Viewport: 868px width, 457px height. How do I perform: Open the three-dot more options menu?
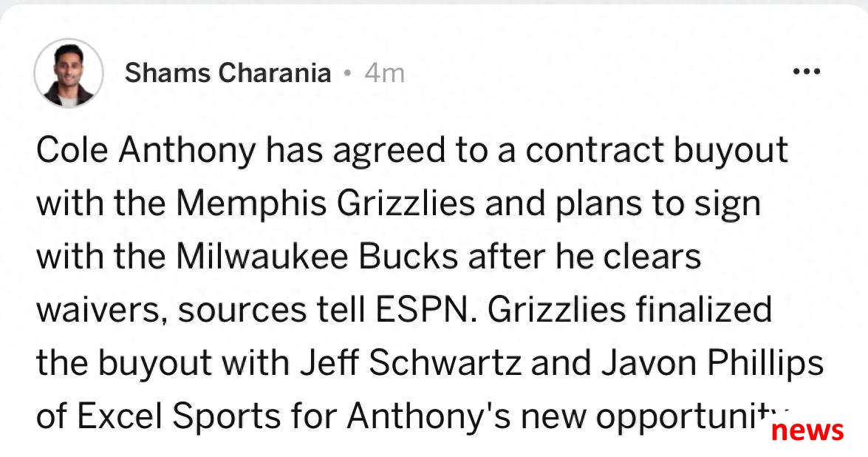click(806, 72)
